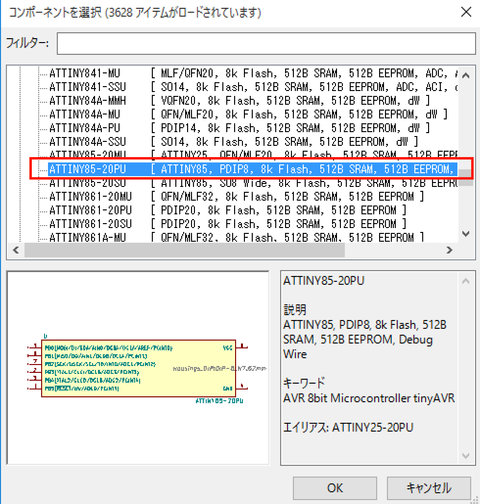Click the キャンセル button
This screenshot has width=480, height=504.
click(x=429, y=488)
